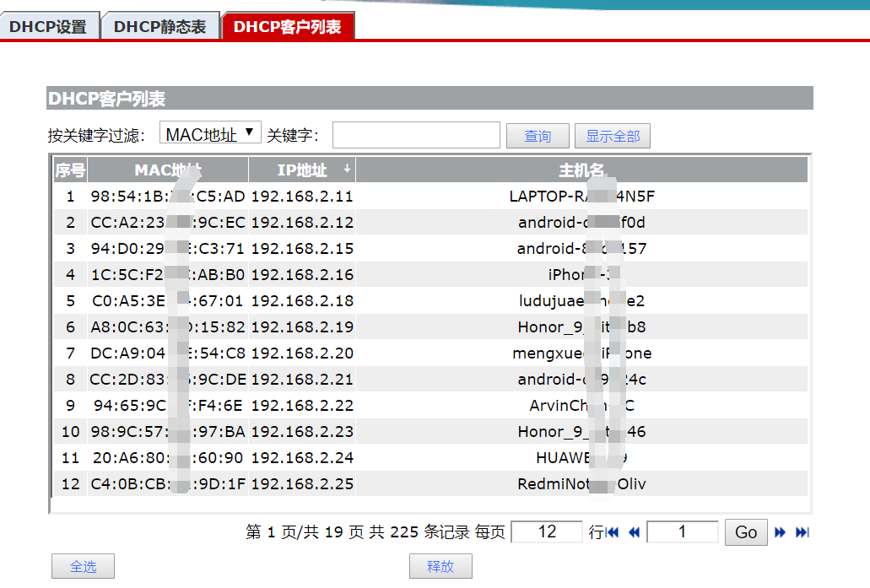Select IP cell 192.168.2.19

(302, 327)
